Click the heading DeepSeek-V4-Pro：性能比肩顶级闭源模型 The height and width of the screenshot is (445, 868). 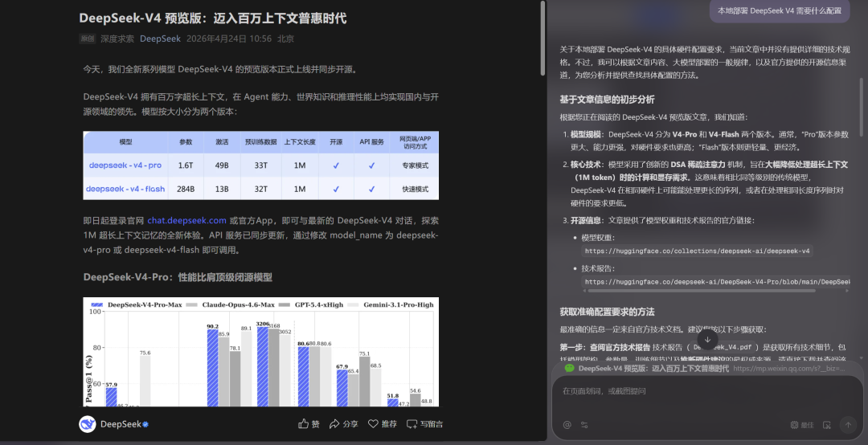(x=178, y=277)
